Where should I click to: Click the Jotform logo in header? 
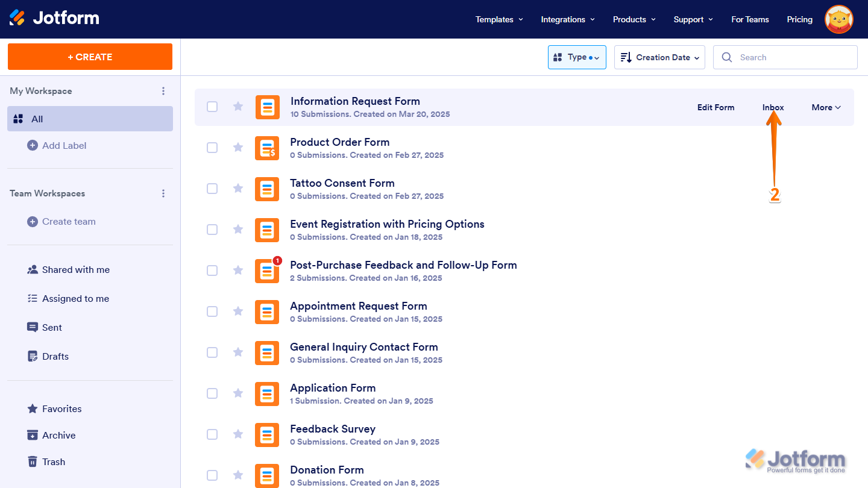click(x=54, y=18)
